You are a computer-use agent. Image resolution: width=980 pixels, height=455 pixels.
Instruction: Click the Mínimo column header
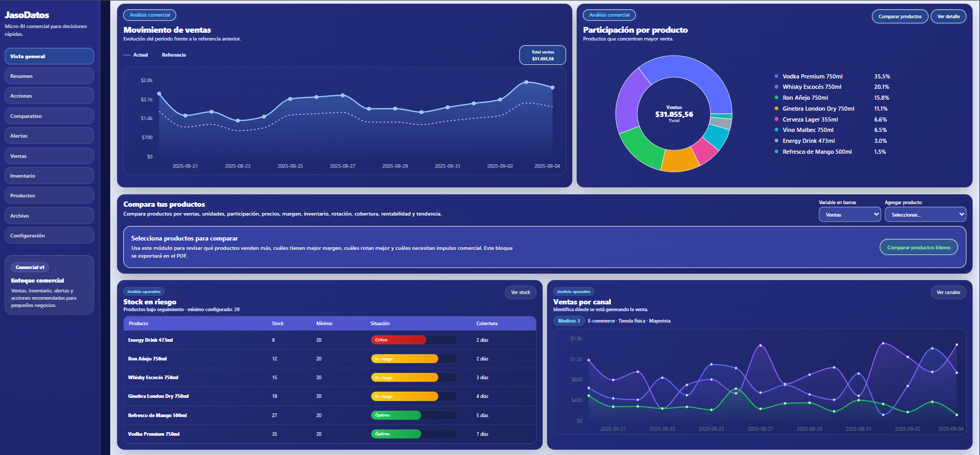pos(324,324)
